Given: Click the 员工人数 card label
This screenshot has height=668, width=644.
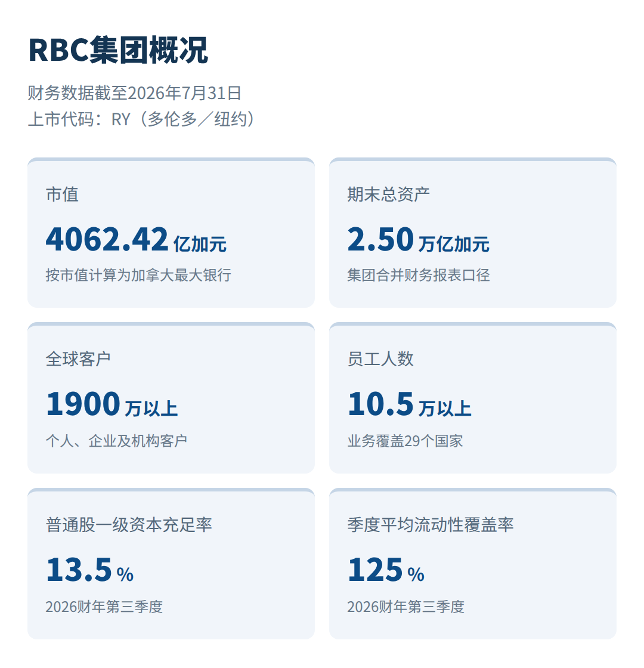Looking at the screenshot, I should click(x=380, y=358).
